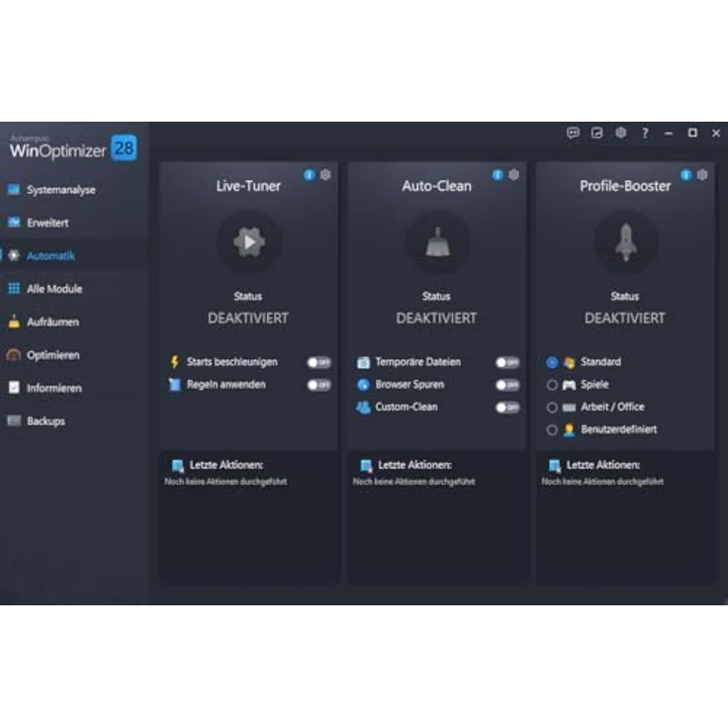This screenshot has height=728, width=728.
Task: Open the Erweitert section
Action: [74, 223]
